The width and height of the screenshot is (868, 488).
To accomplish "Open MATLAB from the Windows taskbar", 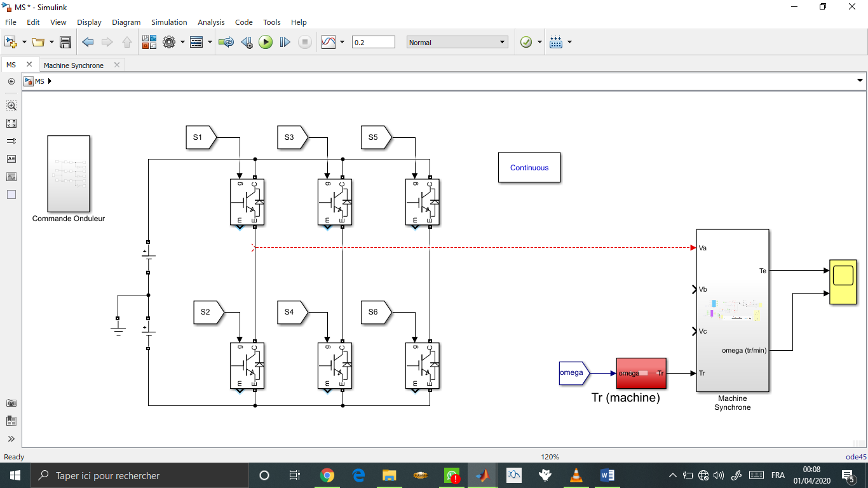I will click(x=483, y=475).
